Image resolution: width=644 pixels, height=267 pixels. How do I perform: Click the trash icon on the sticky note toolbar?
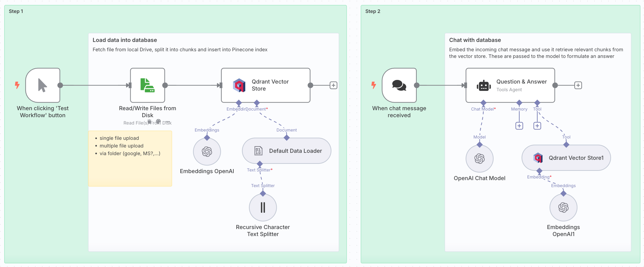(x=149, y=122)
